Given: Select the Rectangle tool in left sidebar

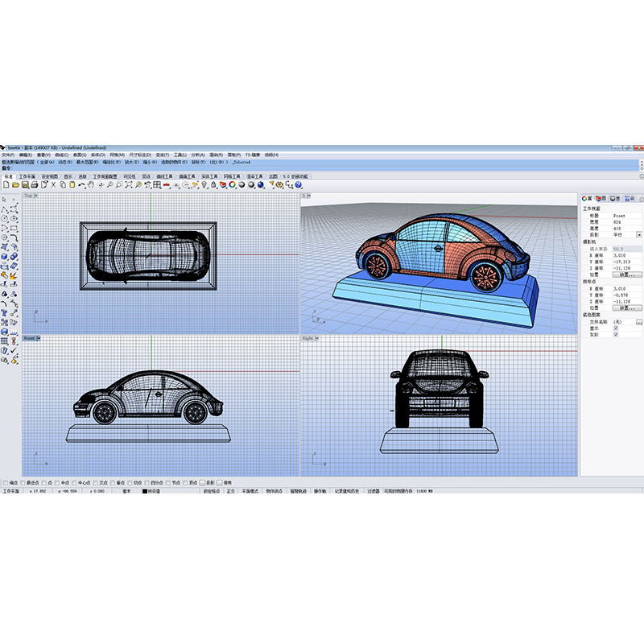Looking at the screenshot, I should 14,228.
